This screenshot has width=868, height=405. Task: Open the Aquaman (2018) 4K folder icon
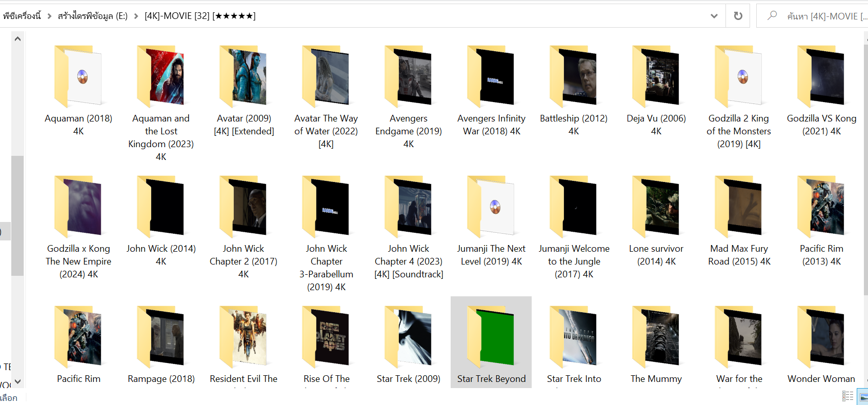(78, 76)
